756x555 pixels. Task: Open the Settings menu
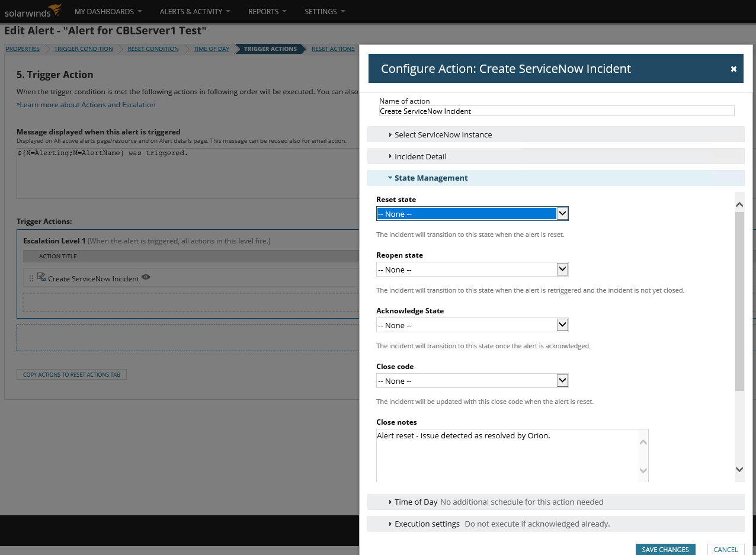(x=324, y=11)
